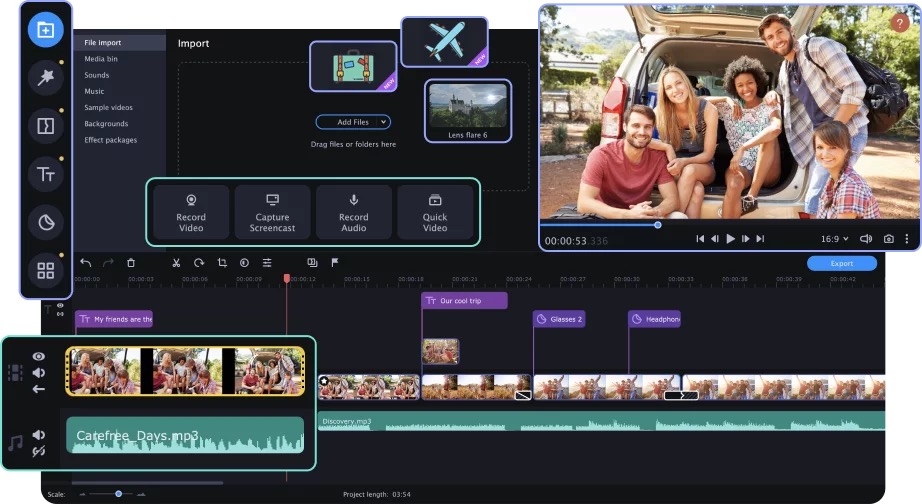Viewport: 922px width, 504px height.
Task: Split clip with the scissors icon
Action: point(176,263)
